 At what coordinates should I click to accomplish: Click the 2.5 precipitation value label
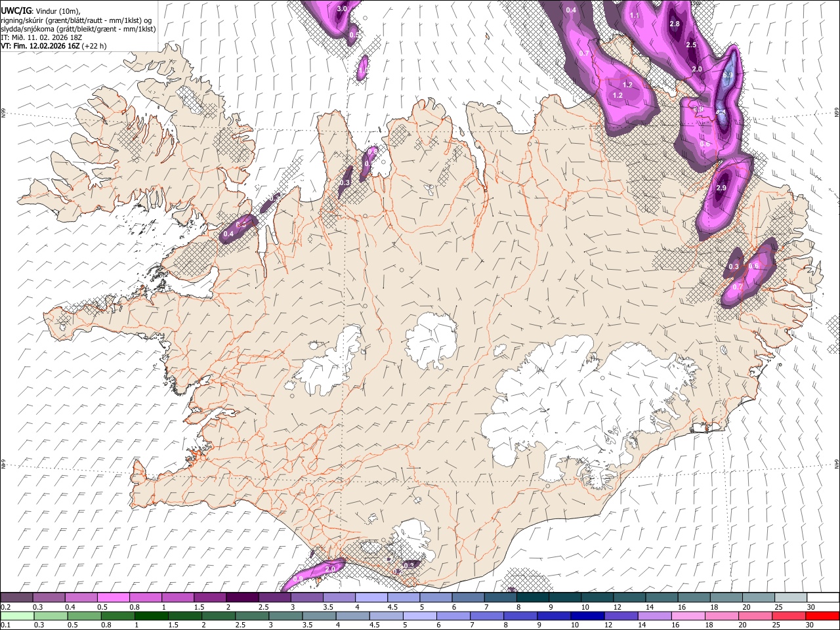click(x=691, y=45)
